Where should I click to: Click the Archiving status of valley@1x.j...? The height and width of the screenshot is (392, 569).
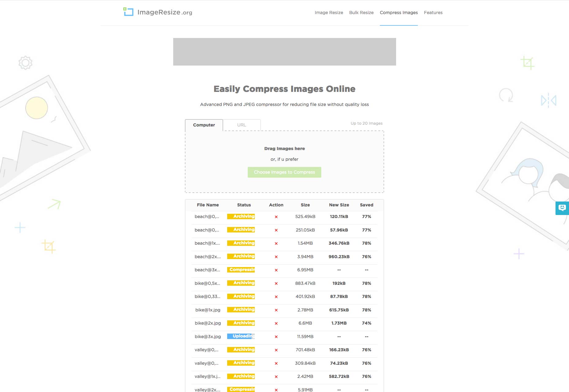point(241,376)
